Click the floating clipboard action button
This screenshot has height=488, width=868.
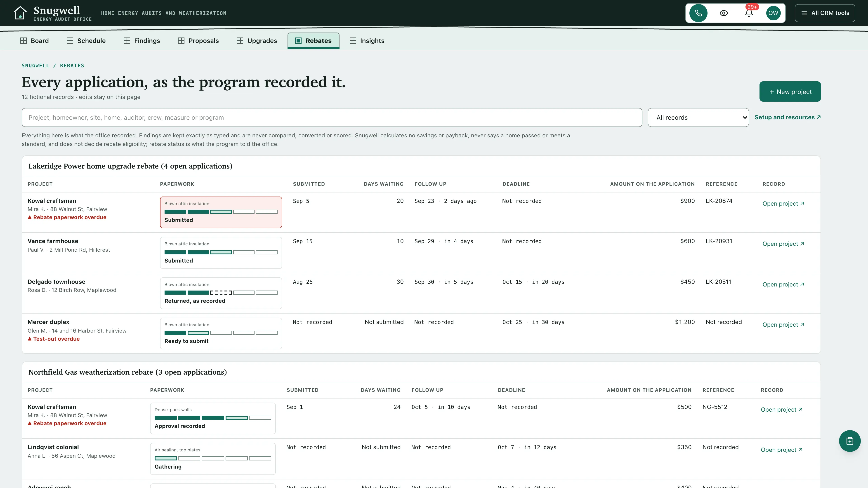click(x=849, y=441)
